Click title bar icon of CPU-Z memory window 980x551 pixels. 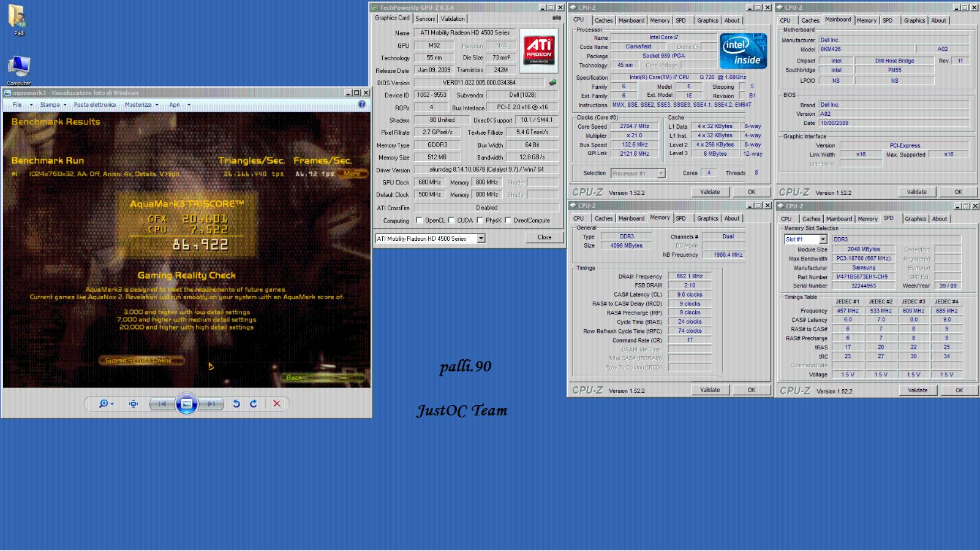click(x=573, y=206)
